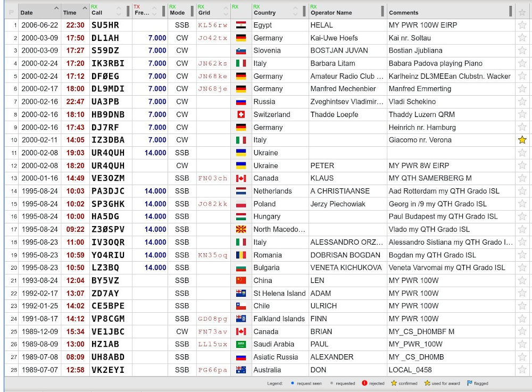Click Switzerland flag in HB9DNB row

(x=241, y=114)
